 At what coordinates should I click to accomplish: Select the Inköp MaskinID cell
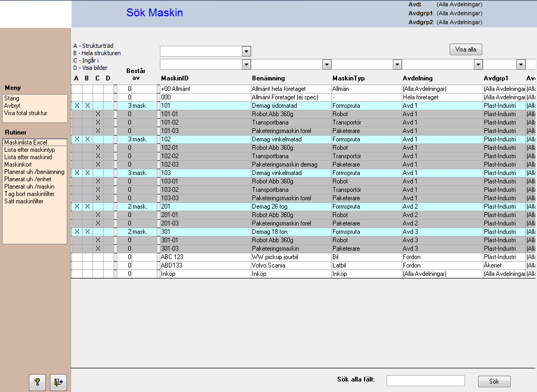point(205,274)
